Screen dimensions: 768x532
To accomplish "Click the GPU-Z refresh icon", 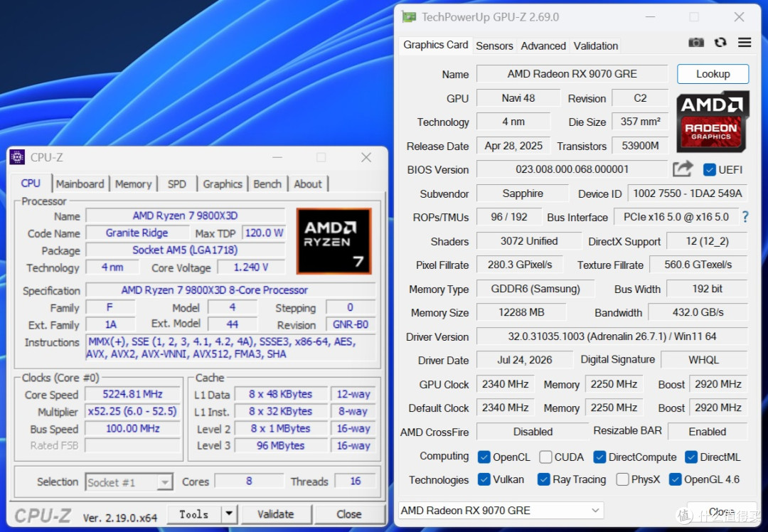I will tap(720, 43).
